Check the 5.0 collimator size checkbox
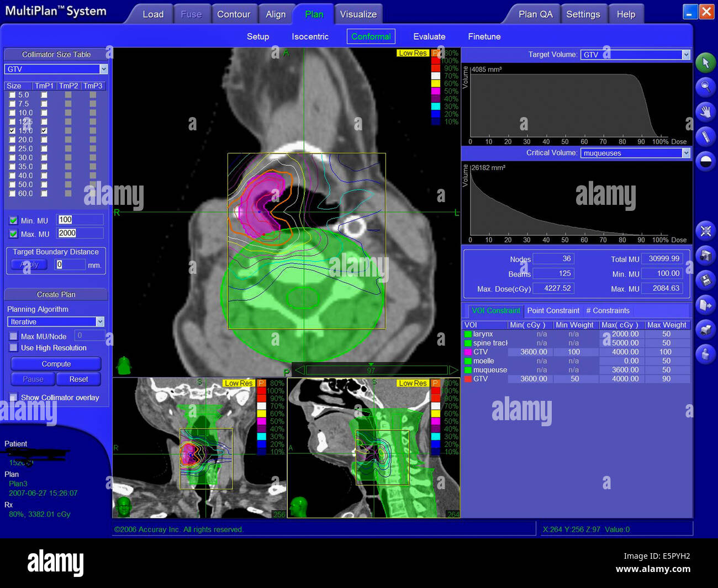Image resolution: width=718 pixels, height=588 pixels. pos(12,95)
